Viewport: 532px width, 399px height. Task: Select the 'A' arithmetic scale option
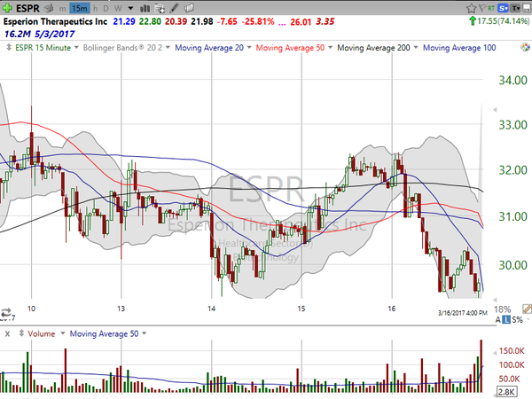497,319
